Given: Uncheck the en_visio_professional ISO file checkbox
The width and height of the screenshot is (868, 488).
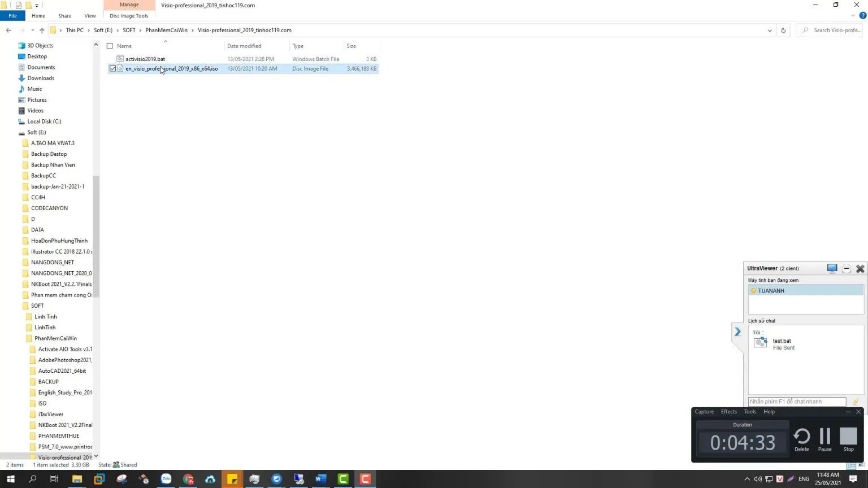Looking at the screenshot, I should click(112, 68).
